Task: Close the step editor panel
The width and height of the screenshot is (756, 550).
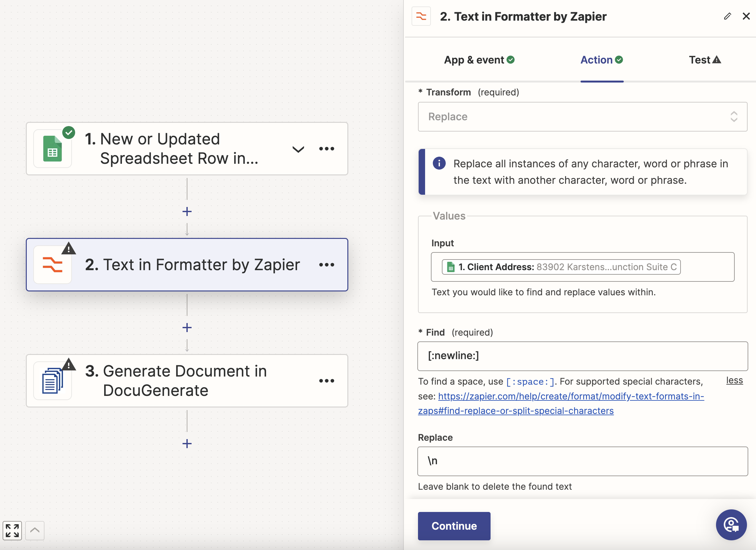Action: tap(746, 16)
